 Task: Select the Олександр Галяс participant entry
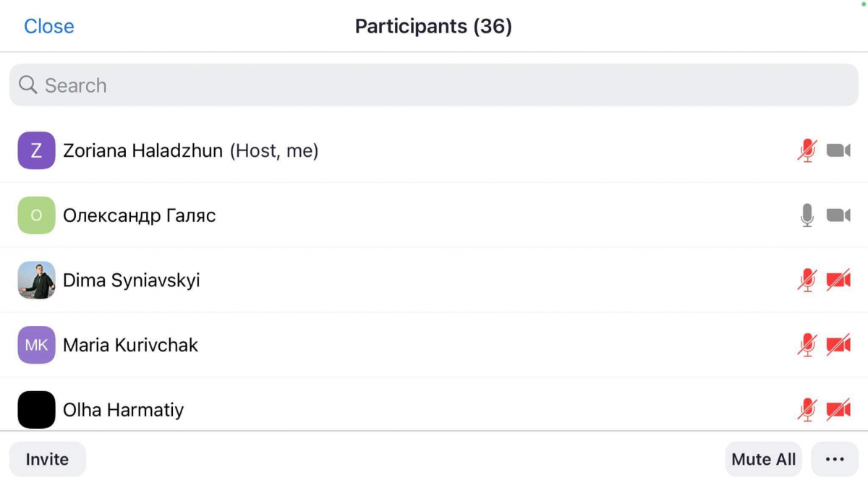pyautogui.click(x=434, y=215)
